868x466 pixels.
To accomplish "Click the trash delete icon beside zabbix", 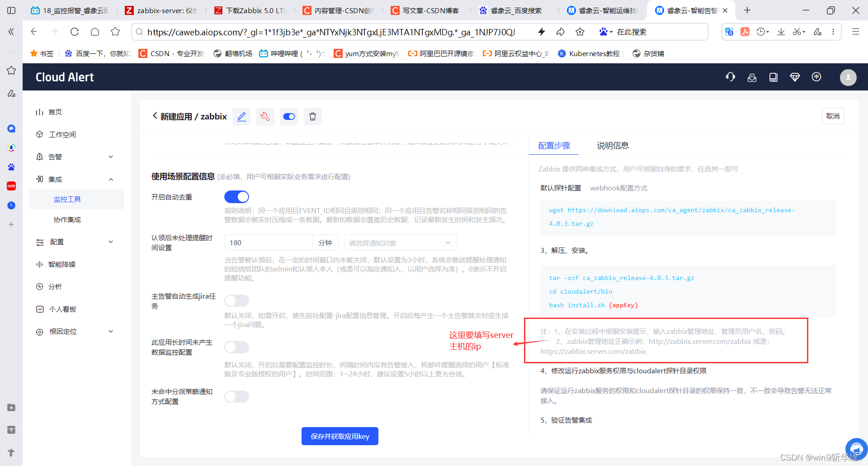I will pyautogui.click(x=312, y=117).
